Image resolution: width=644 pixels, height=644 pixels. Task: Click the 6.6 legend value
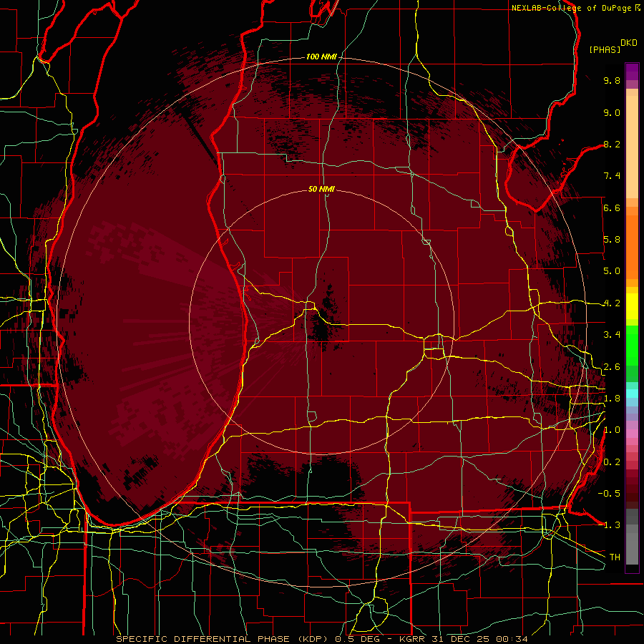(612, 208)
